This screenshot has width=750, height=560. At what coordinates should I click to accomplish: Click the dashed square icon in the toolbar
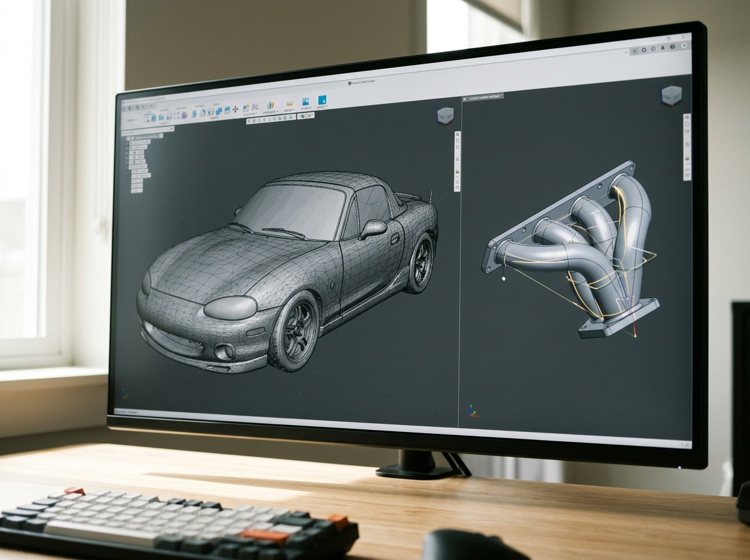pyautogui.click(x=176, y=116)
